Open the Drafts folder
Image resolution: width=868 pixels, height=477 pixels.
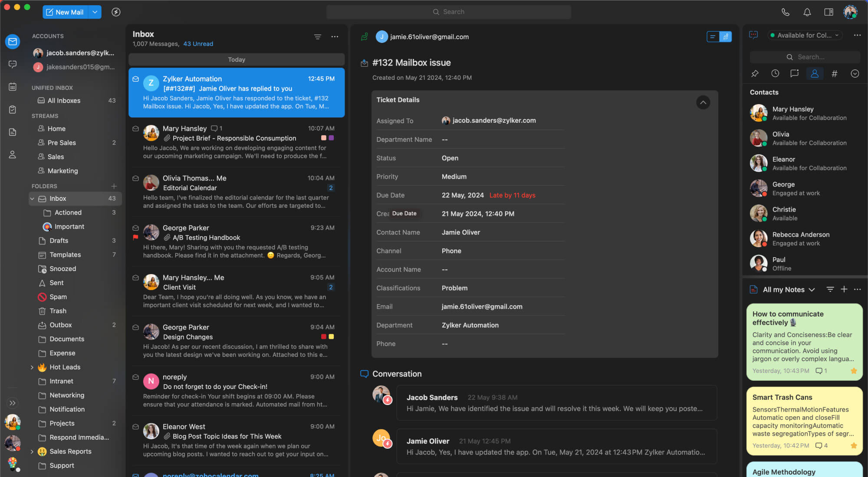(x=59, y=241)
